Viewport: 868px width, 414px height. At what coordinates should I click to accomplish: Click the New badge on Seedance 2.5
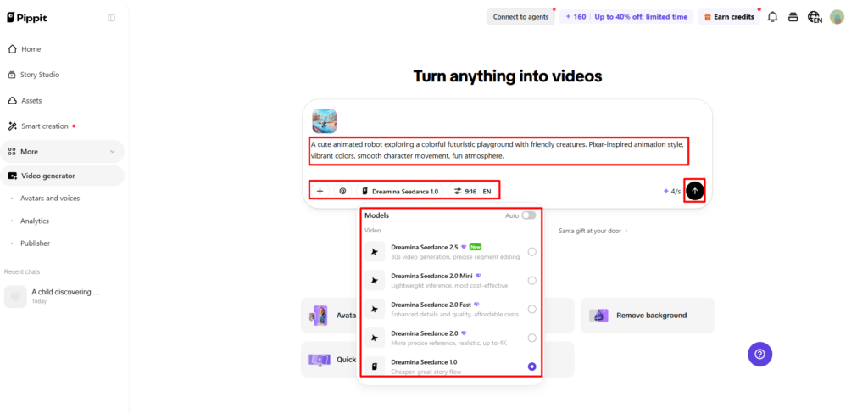coord(475,247)
